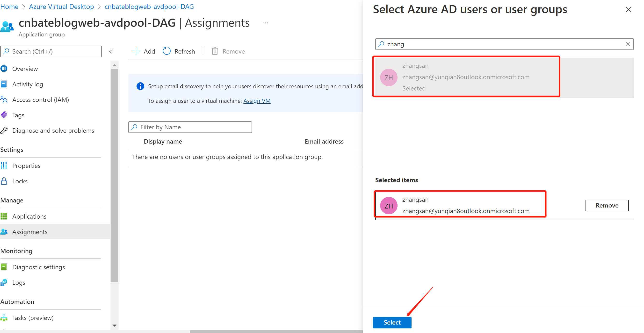The image size is (644, 333).
Task: Click the Remove toolbar button
Action: pyautogui.click(x=228, y=51)
